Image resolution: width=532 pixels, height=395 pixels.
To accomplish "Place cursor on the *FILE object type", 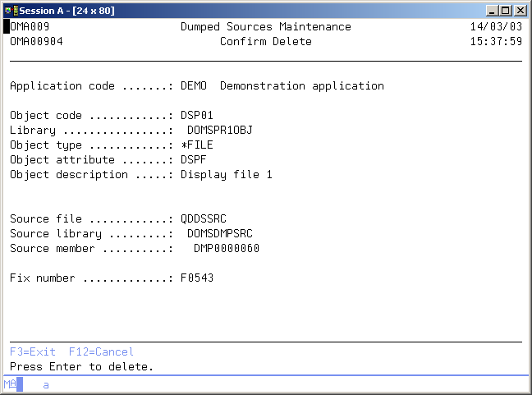I will pos(197,145).
